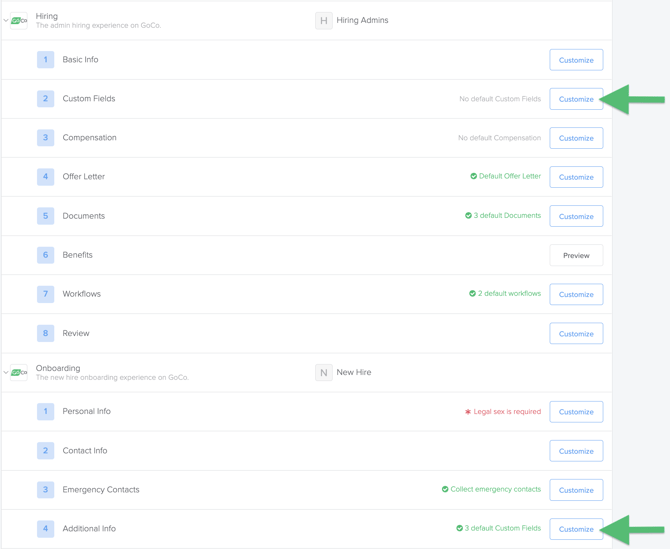
Task: Click green check icon beside 2 default workflows
Action: 472,294
